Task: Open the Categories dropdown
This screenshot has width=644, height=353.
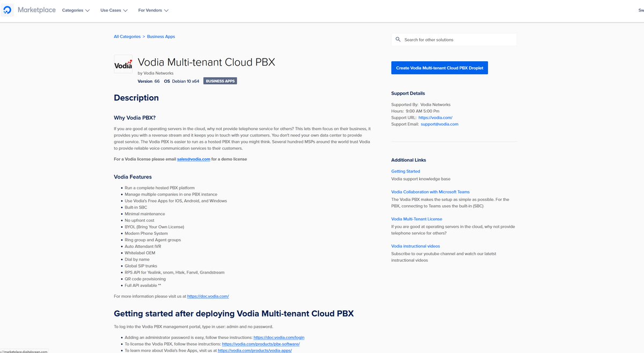Action: pyautogui.click(x=76, y=10)
